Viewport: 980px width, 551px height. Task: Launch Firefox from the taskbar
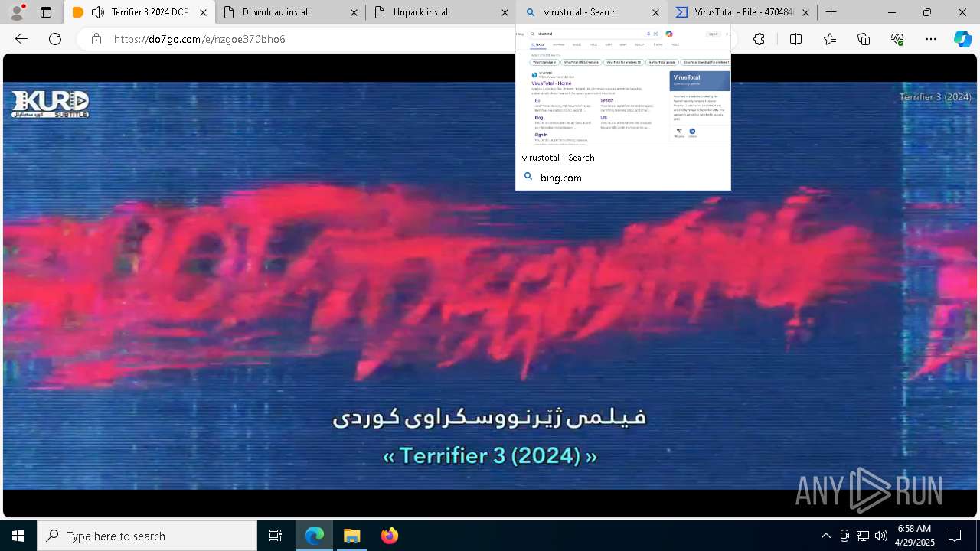coord(390,536)
